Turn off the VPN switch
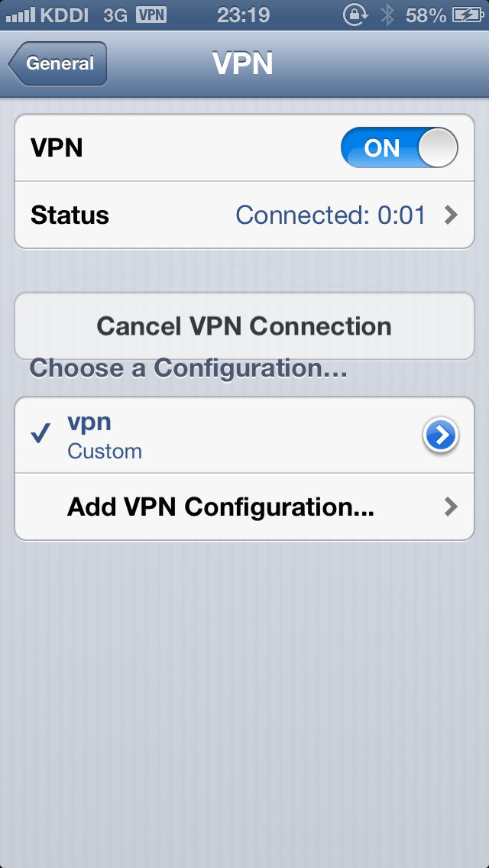Viewport: 489px width, 868px height. 400,147
